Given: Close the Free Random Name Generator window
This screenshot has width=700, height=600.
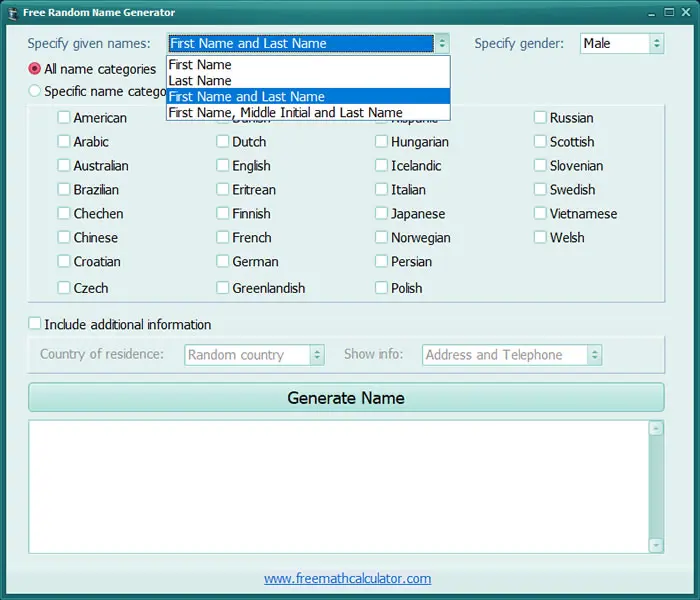Looking at the screenshot, I should pyautogui.click(x=686, y=12).
